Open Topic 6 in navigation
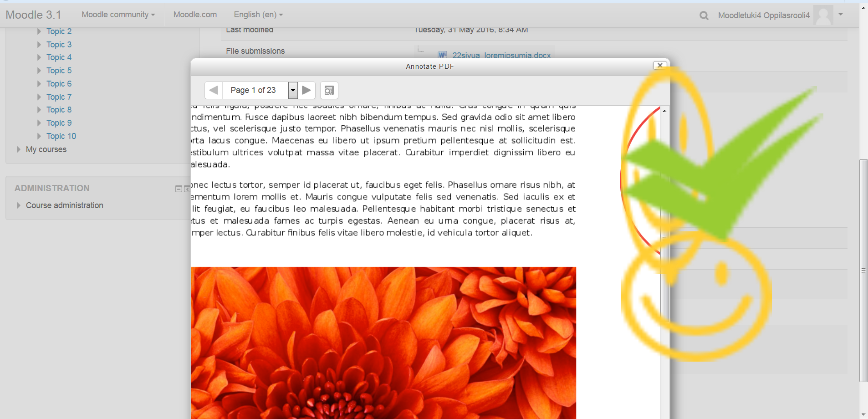The image size is (868, 419). tap(59, 84)
